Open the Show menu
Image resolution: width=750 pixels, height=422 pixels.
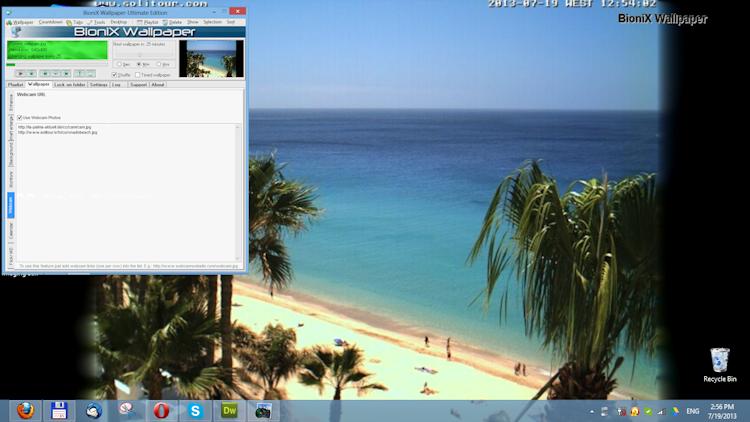tap(192, 22)
